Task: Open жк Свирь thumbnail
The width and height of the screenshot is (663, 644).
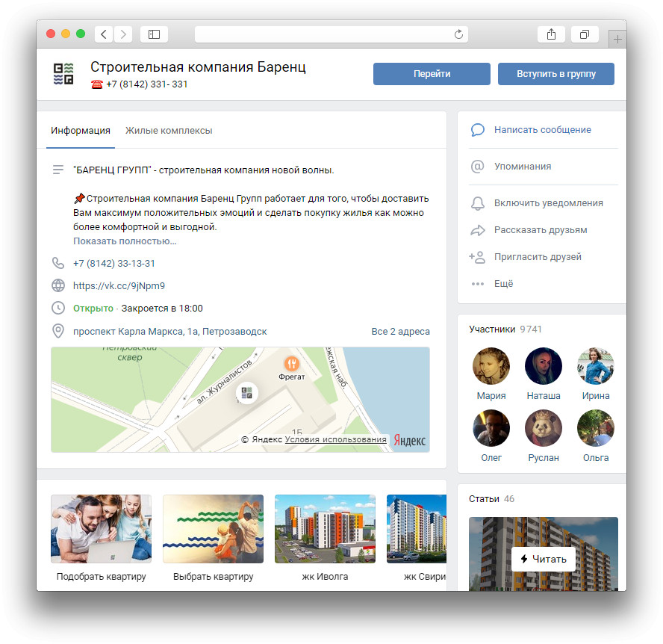Action: [417, 529]
